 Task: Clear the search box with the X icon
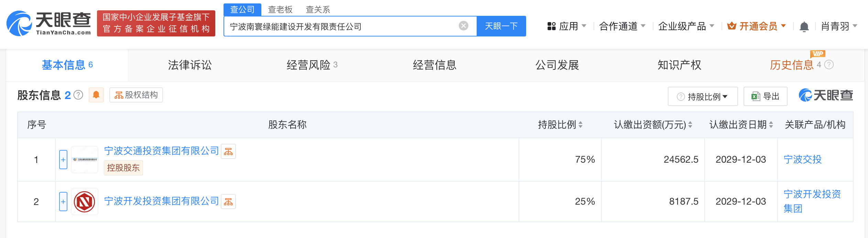463,26
